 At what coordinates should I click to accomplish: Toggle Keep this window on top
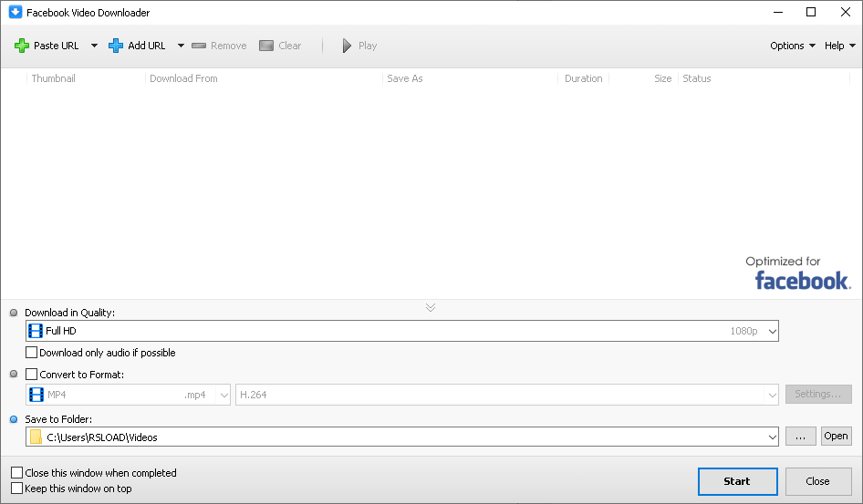[17, 489]
